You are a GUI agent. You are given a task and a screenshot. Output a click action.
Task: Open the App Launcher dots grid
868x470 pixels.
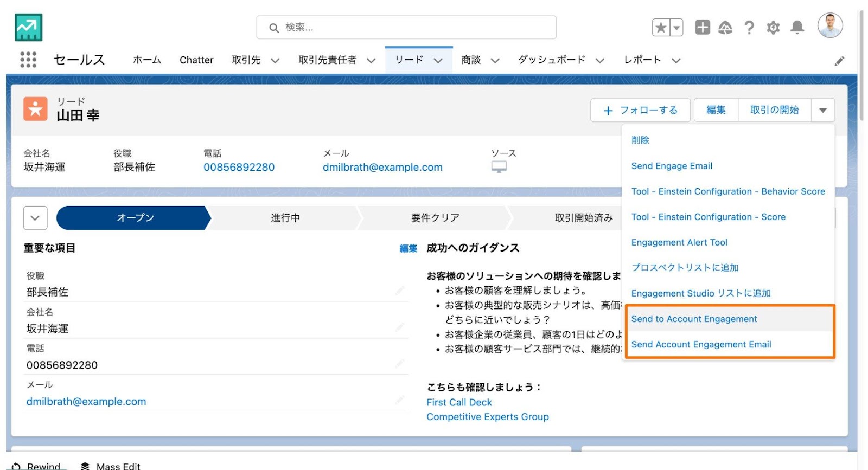click(28, 60)
